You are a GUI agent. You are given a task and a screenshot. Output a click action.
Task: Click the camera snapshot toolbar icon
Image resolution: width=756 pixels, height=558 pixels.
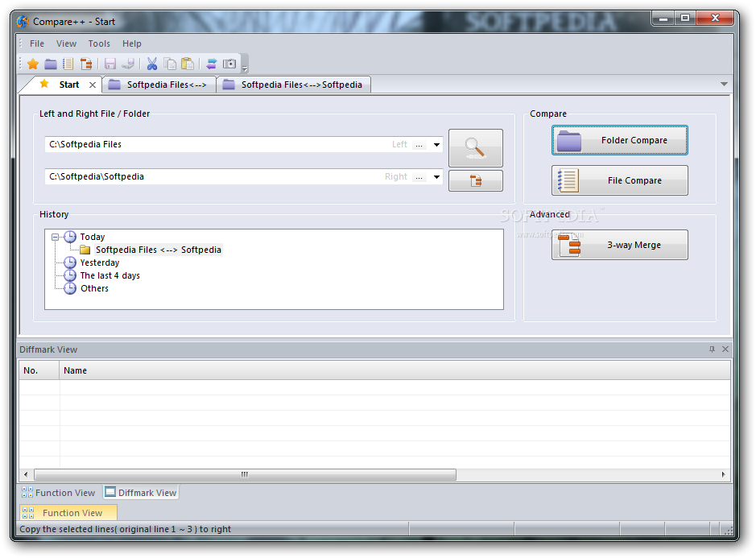(x=229, y=64)
